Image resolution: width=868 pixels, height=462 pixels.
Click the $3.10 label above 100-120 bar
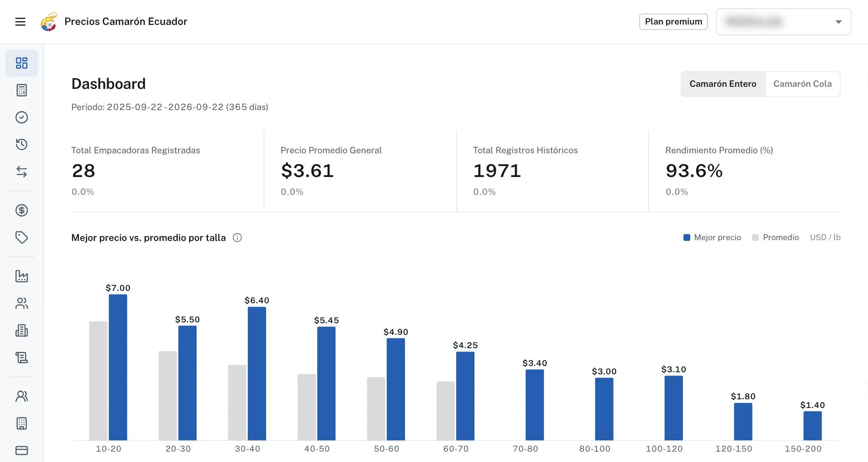coord(674,369)
